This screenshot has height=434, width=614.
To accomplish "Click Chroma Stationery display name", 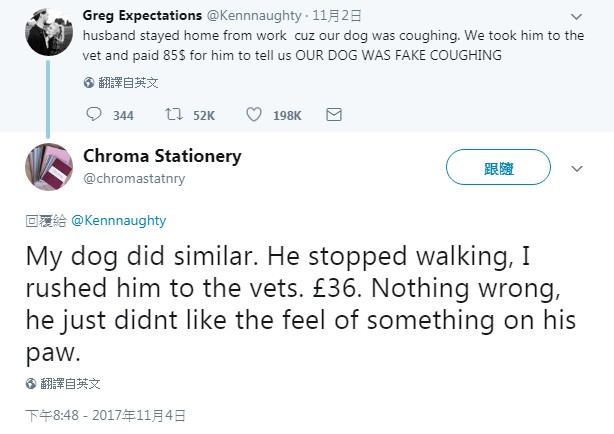I will tap(162, 157).
